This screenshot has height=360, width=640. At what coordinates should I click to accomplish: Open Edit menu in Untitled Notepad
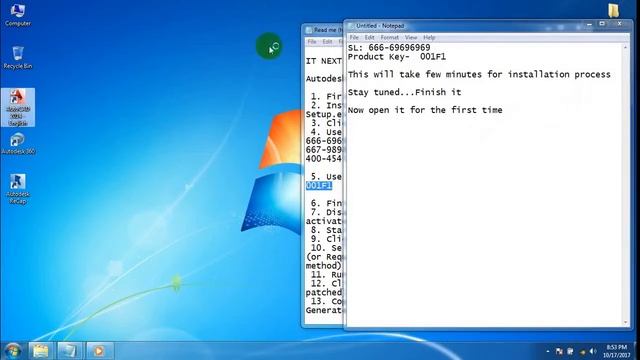click(369, 38)
